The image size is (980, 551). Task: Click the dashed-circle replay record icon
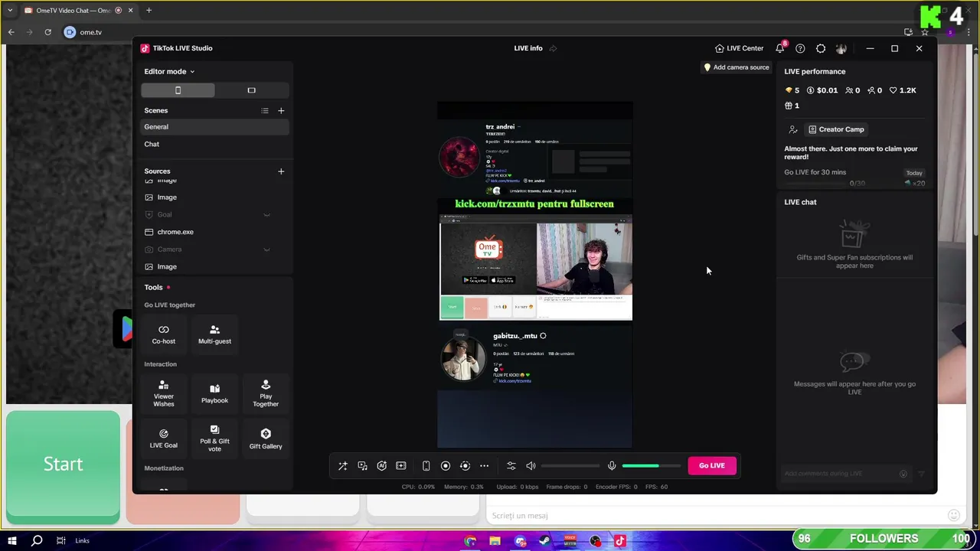465,466
